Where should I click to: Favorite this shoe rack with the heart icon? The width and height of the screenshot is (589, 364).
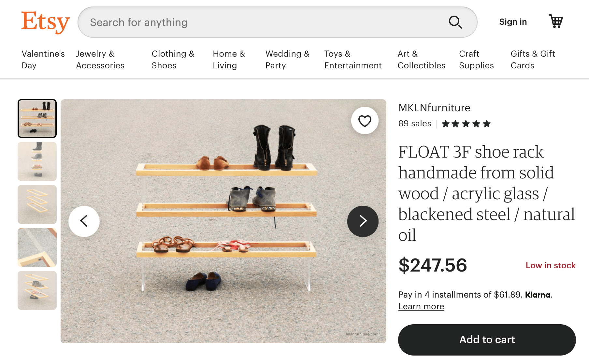(365, 120)
